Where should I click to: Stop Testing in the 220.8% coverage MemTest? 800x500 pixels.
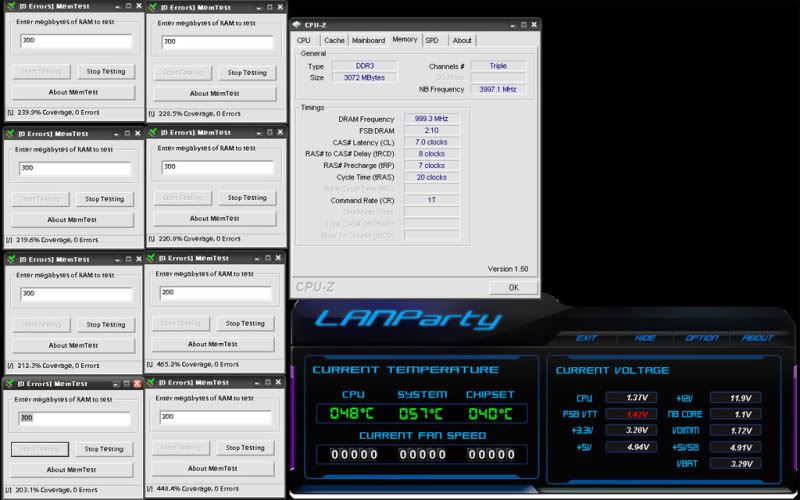click(247, 197)
